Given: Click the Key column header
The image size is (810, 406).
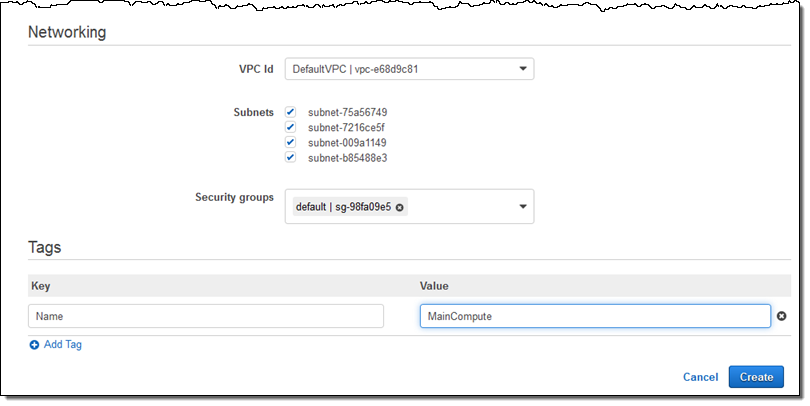Looking at the screenshot, I should [41, 286].
